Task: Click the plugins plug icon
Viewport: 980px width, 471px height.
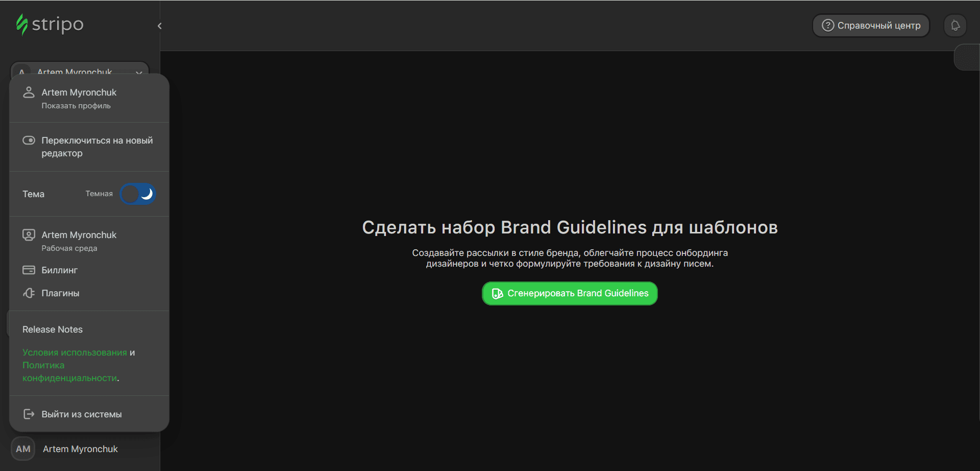Action: click(x=29, y=293)
